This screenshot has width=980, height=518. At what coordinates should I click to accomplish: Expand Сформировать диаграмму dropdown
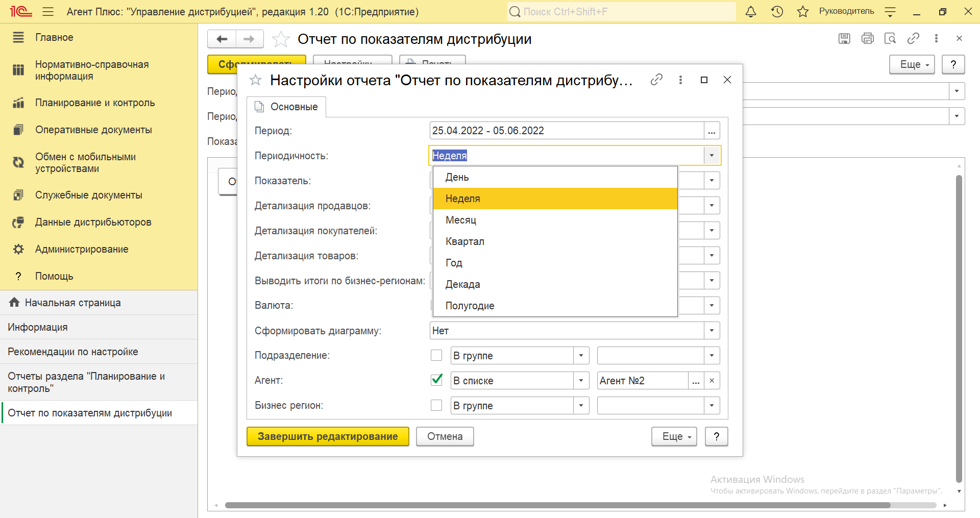[x=712, y=331]
